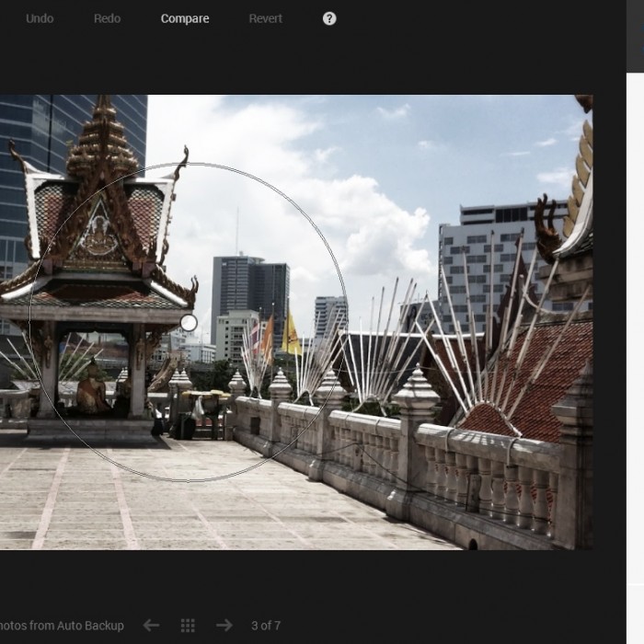Click the radial filter center handle
The width and height of the screenshot is (644, 644).
[189, 323]
